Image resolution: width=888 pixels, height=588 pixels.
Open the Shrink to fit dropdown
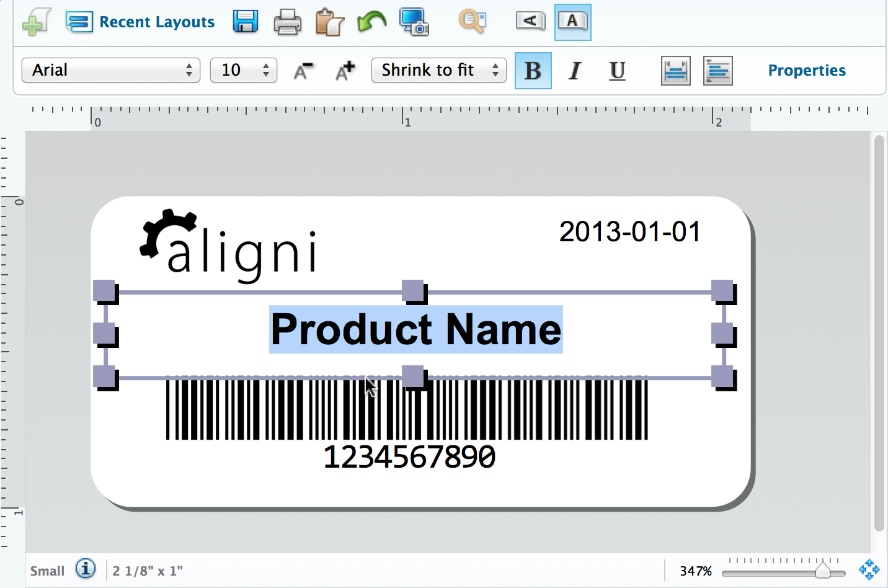tap(439, 70)
